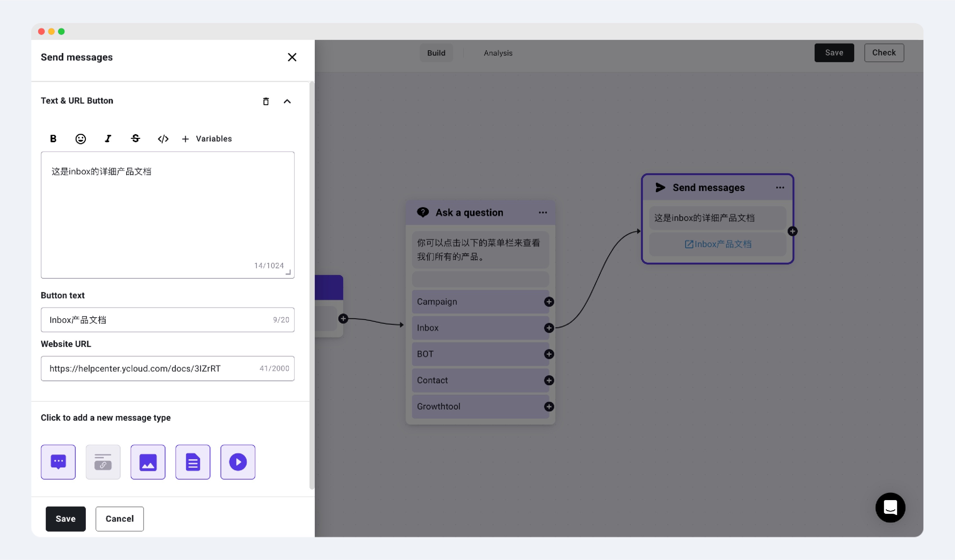This screenshot has height=560, width=955.
Task: Add a video message type
Action: pos(238,462)
